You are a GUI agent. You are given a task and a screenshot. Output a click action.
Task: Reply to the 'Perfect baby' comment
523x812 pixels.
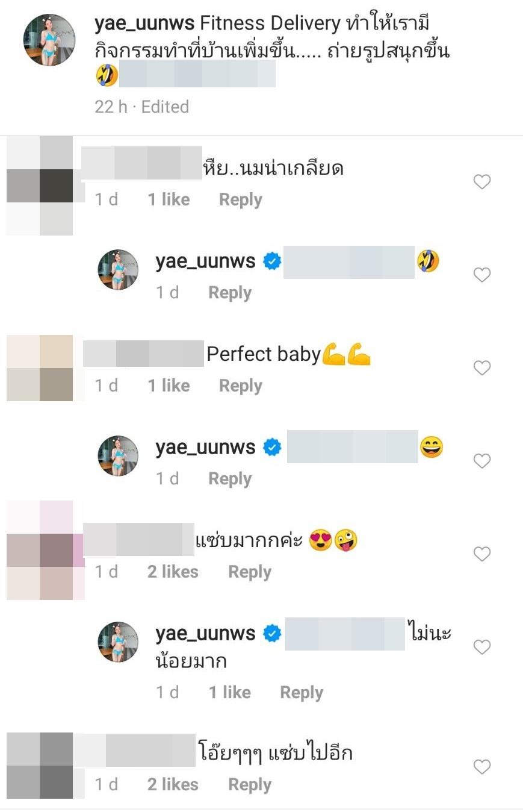(241, 386)
